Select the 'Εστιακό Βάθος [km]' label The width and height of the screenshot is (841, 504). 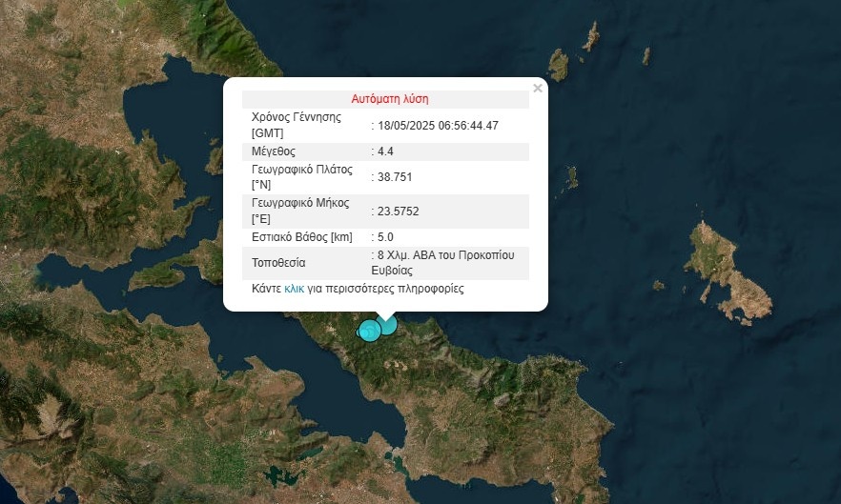coord(302,237)
